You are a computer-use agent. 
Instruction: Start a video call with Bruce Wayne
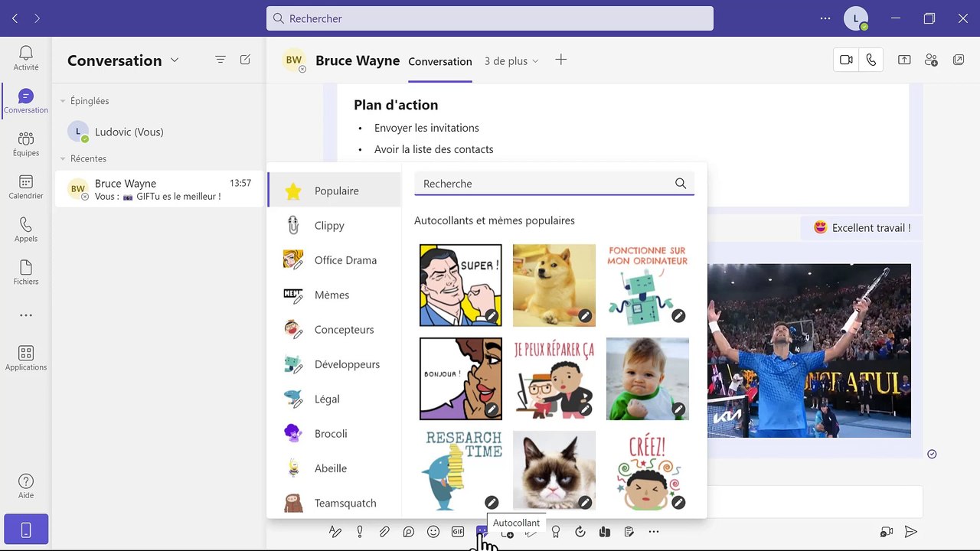846,60
